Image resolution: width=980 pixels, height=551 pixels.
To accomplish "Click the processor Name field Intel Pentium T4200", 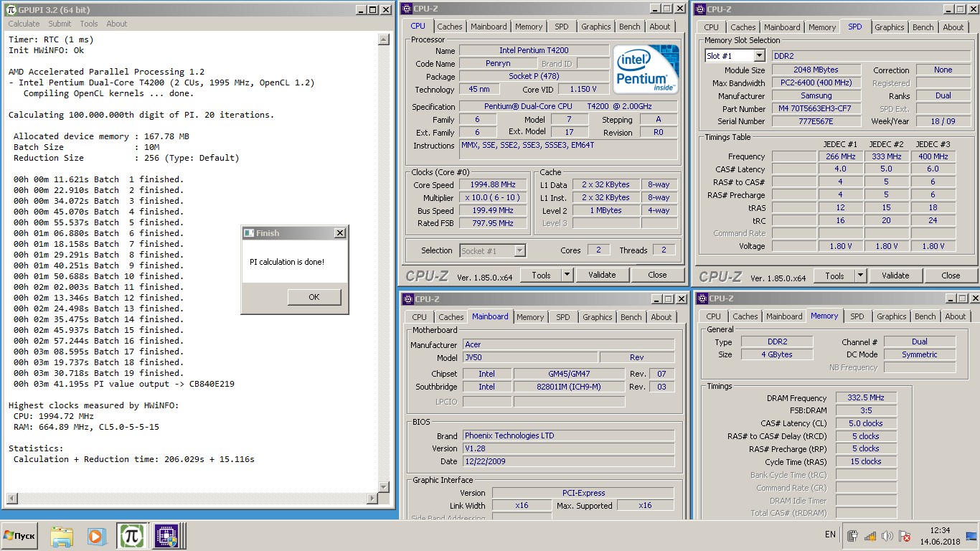I will tap(534, 51).
